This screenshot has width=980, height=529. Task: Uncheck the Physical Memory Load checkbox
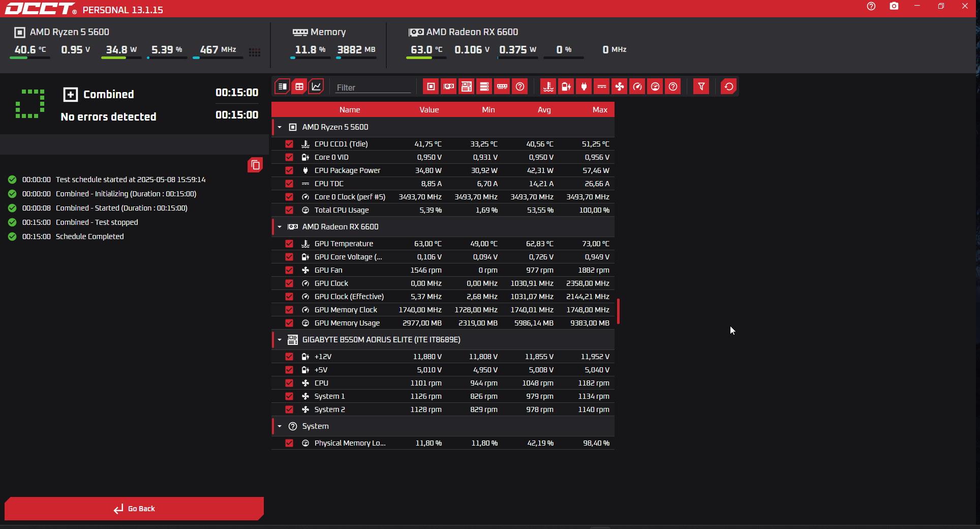click(x=289, y=443)
